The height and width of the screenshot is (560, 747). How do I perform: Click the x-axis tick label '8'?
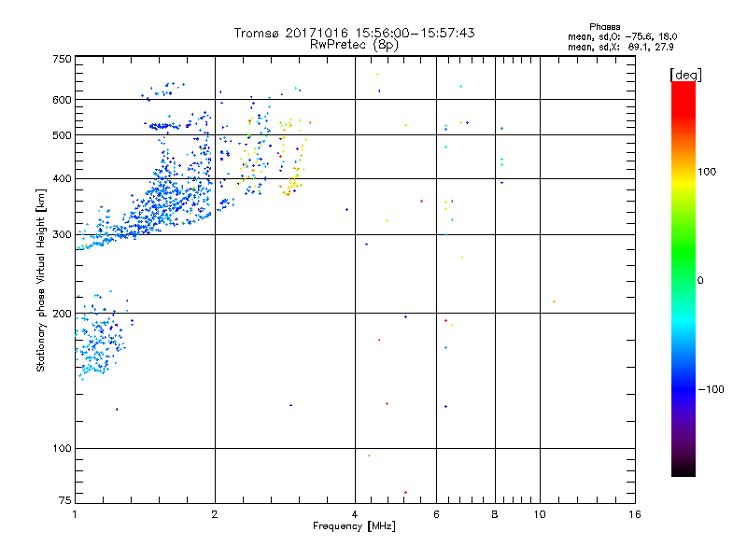[x=495, y=514]
